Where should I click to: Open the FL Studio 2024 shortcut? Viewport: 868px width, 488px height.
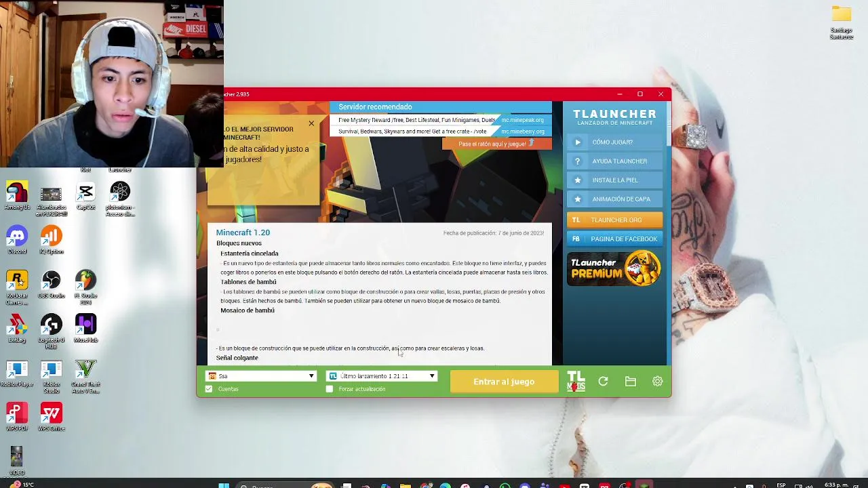[x=85, y=288]
